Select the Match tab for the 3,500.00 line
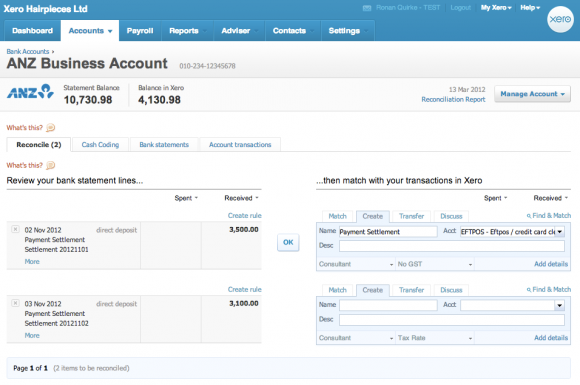The image size is (580, 385). point(337,216)
